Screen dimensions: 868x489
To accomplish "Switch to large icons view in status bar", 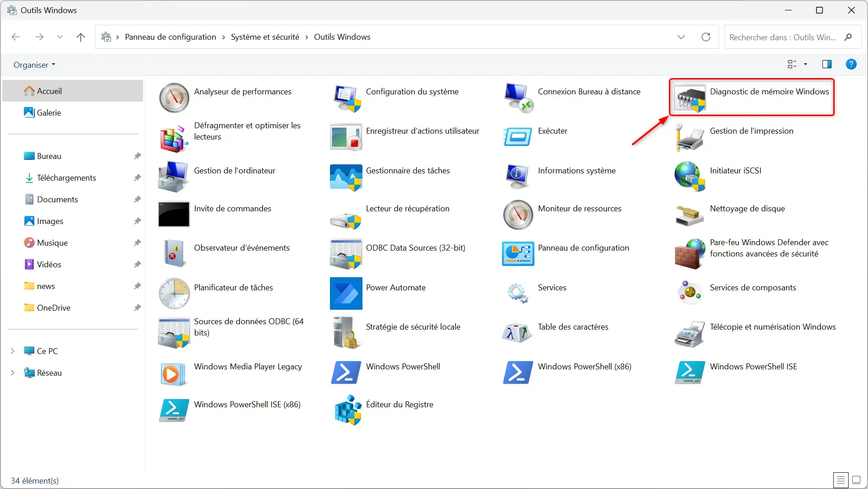I will 856,480.
